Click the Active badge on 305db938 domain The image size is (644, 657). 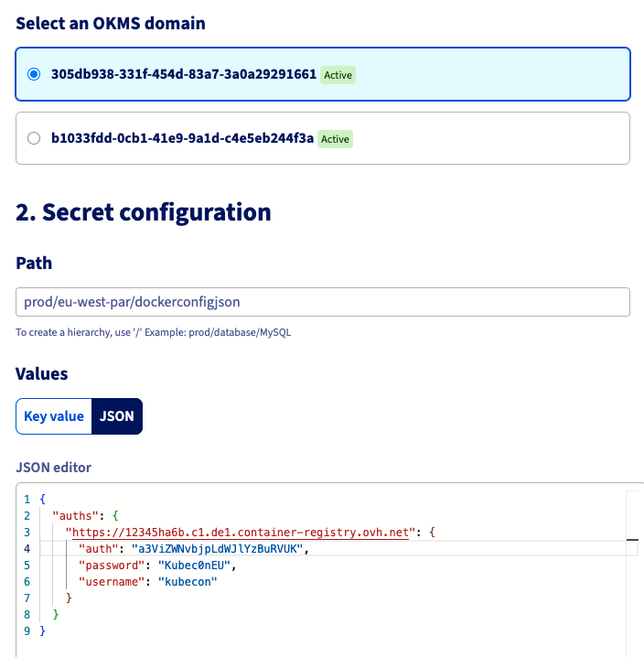338,75
